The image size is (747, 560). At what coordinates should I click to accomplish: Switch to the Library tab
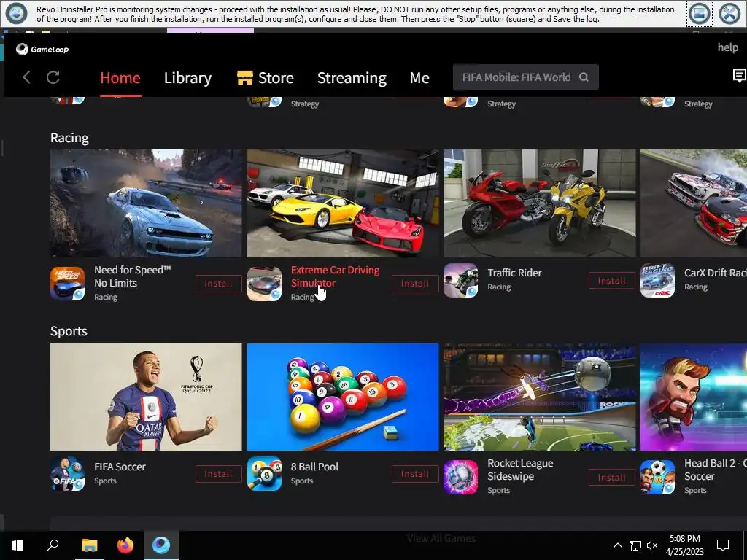tap(187, 77)
